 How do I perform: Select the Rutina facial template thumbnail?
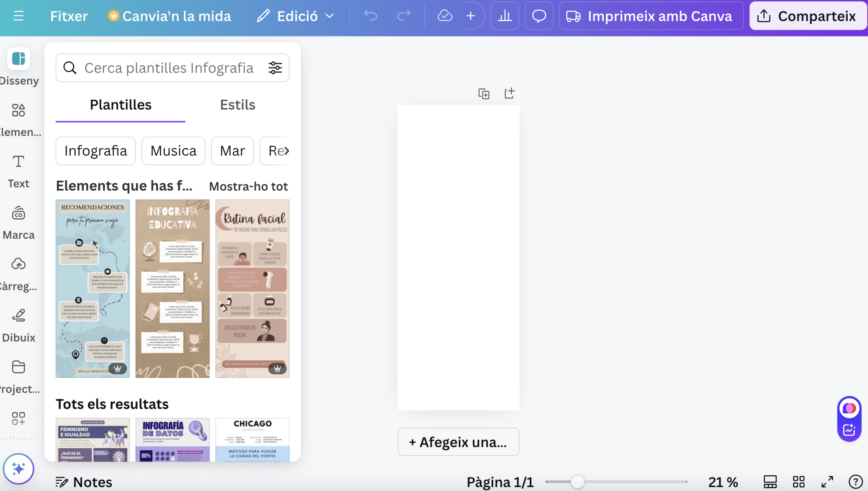point(252,288)
